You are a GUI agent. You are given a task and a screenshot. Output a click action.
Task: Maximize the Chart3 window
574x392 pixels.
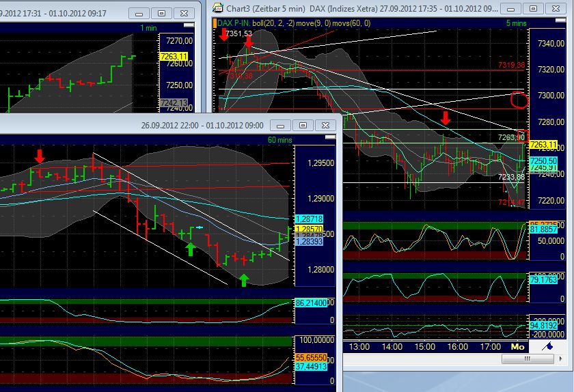coord(534,8)
